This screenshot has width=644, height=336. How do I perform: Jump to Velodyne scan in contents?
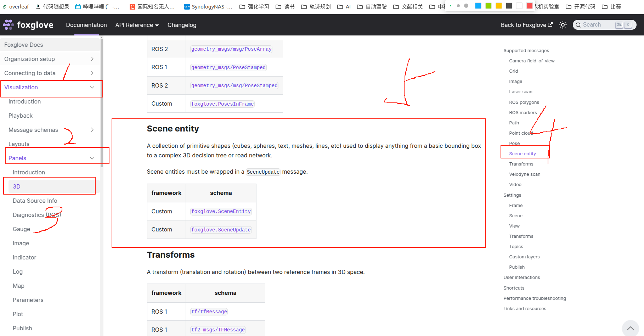(x=525, y=174)
